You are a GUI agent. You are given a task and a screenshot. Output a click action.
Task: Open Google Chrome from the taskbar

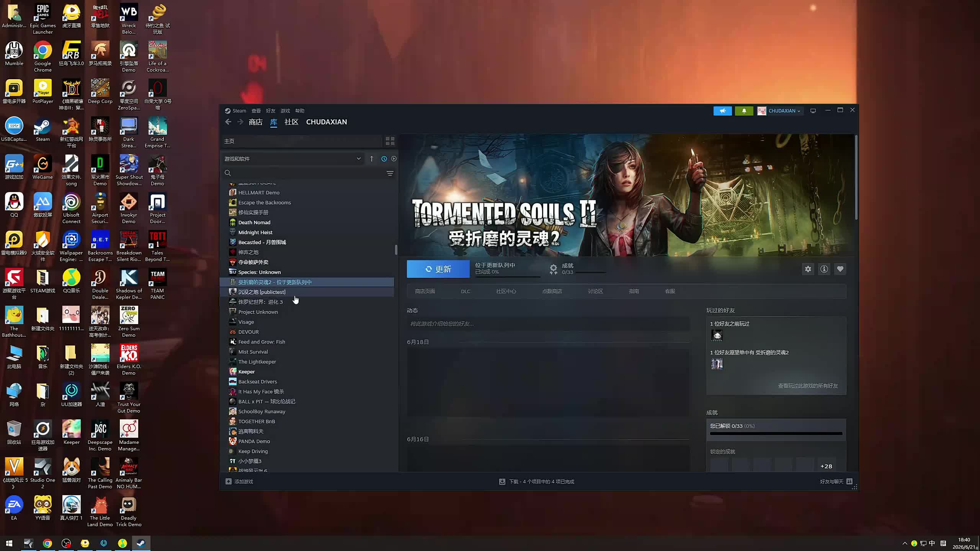pos(47,543)
